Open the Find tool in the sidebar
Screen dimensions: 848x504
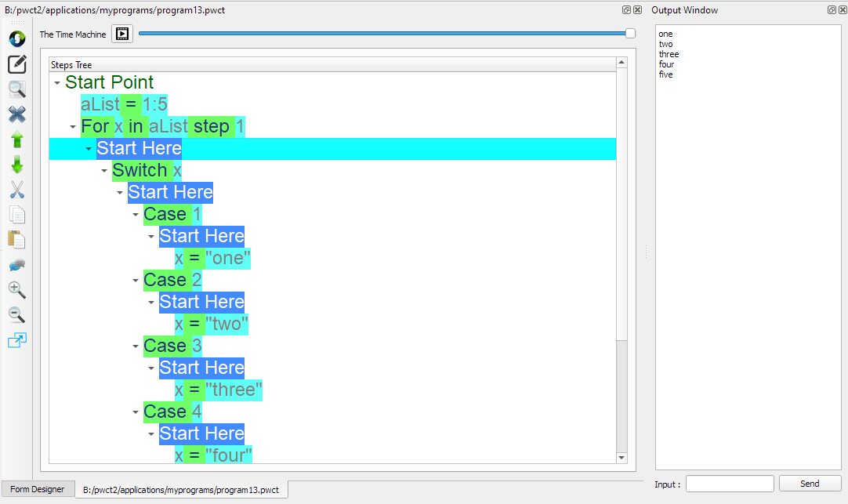click(x=16, y=89)
